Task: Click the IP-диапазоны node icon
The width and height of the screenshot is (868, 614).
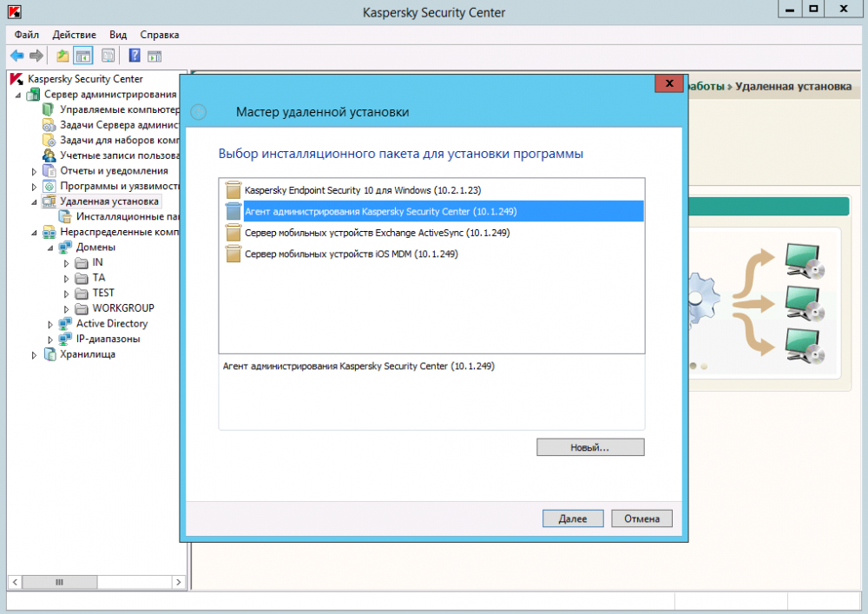Action: (x=65, y=339)
